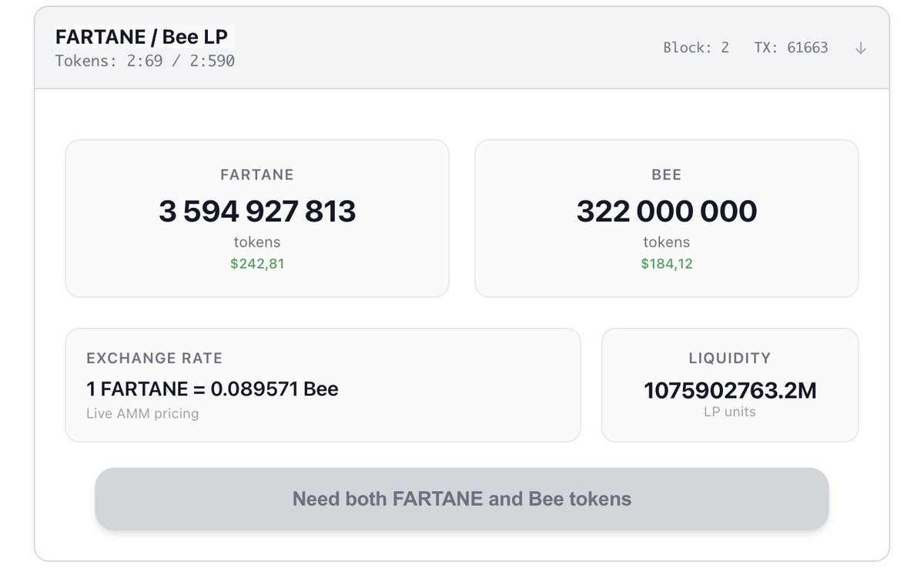Click the $184,12 BEE value
Screen dimensions: 924x568
[667, 264]
